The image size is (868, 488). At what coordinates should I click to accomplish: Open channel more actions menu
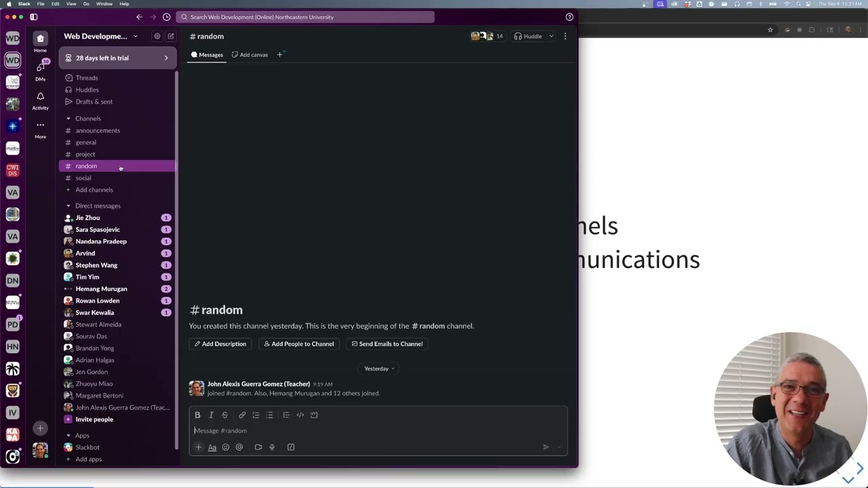tap(565, 36)
